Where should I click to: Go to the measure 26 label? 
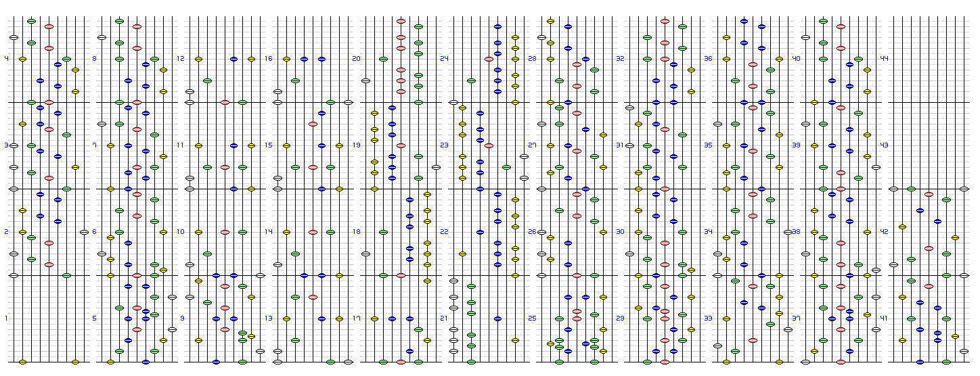(x=532, y=232)
